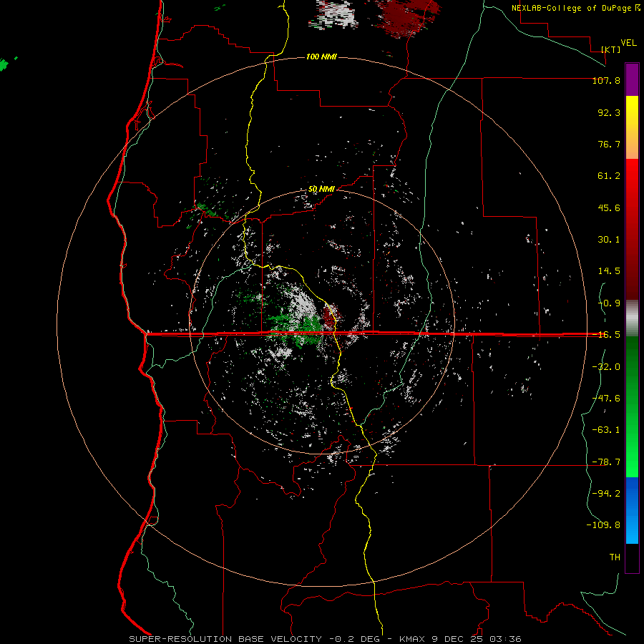This screenshot has width=644, height=644.
Task: Click the VEL legend heading
Action: tap(628, 43)
